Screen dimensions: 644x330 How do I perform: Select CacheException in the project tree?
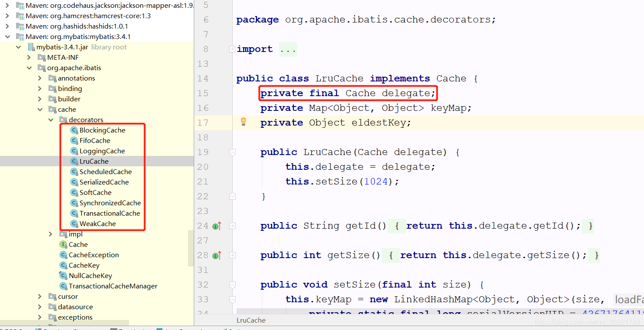point(94,255)
